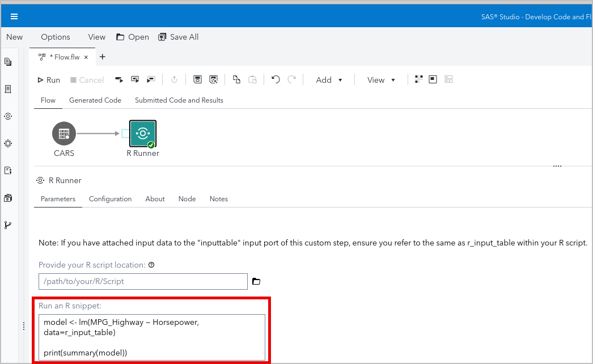Open the Libraries panel in sidebar
The image size is (593, 364).
coord(7,198)
